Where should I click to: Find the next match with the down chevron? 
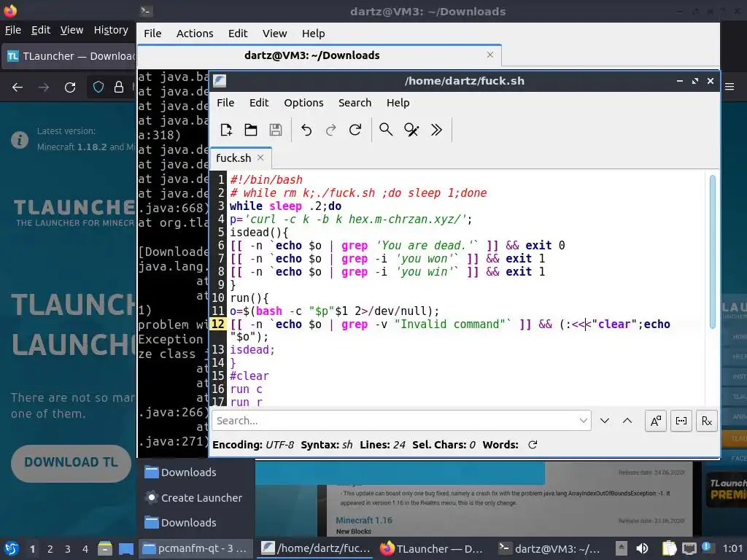pos(605,421)
